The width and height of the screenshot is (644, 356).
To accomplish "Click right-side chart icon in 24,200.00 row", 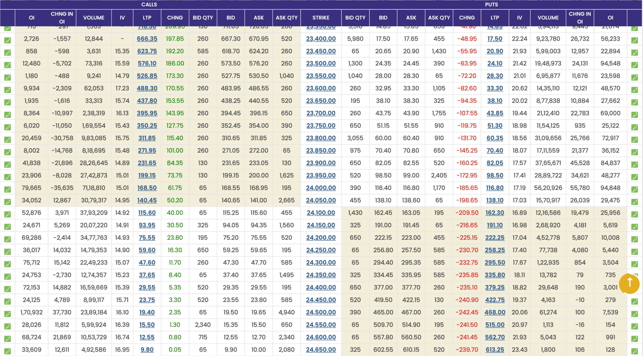I will click(635, 239).
